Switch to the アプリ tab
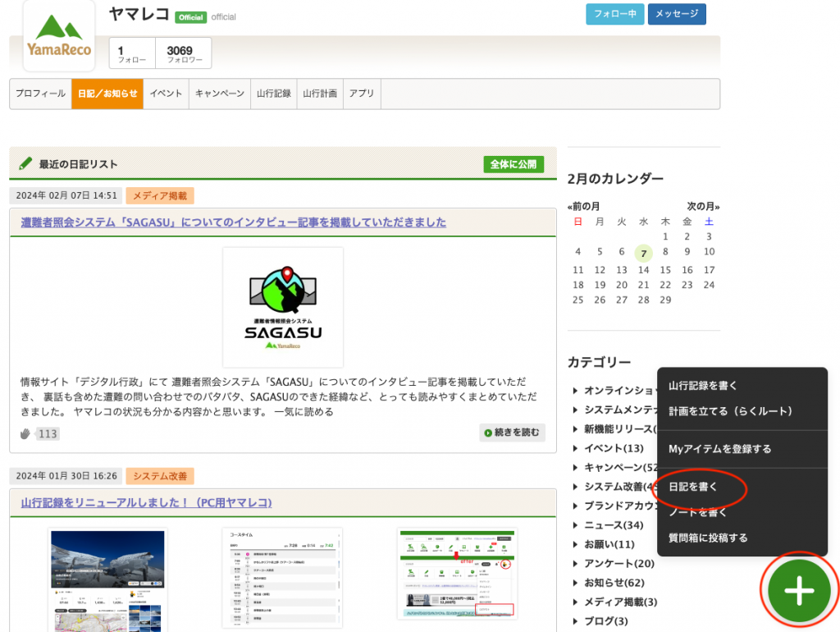840x632 pixels. [362, 94]
